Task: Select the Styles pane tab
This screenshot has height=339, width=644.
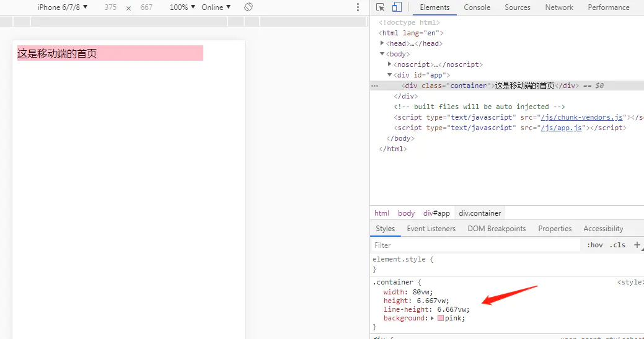Action: tap(386, 229)
